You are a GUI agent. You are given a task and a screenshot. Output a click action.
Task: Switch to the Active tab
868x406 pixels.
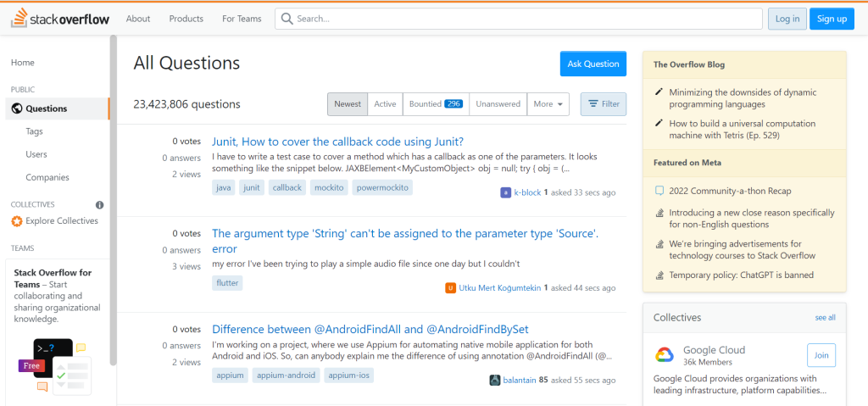[385, 104]
